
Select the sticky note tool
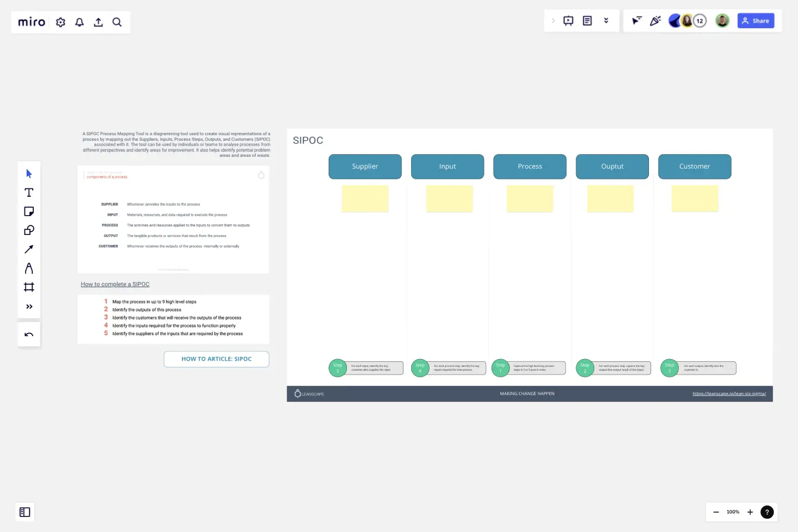29,211
